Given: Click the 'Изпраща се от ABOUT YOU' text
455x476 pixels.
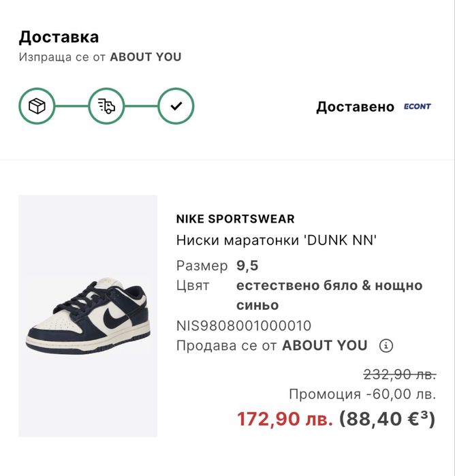Looking at the screenshot, I should (x=100, y=57).
